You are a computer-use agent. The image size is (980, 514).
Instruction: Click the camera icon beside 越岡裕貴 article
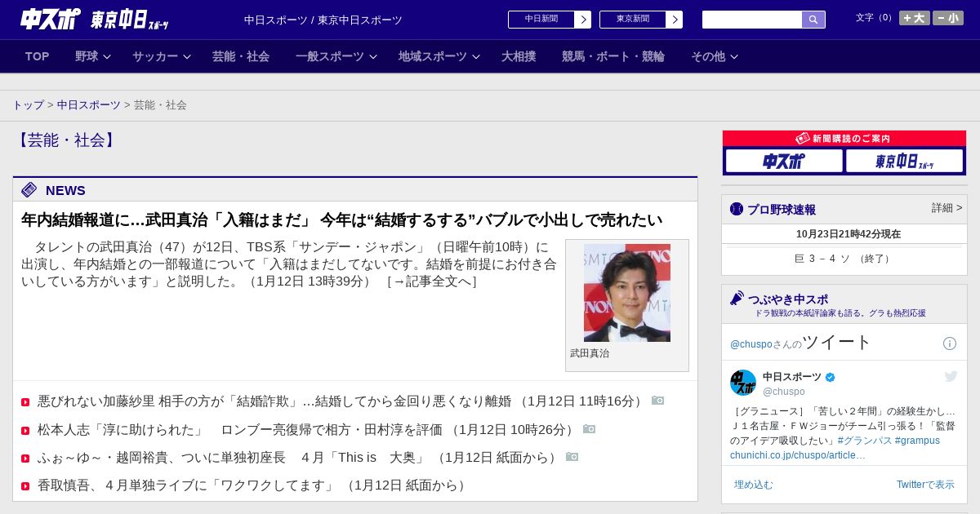[572, 456]
